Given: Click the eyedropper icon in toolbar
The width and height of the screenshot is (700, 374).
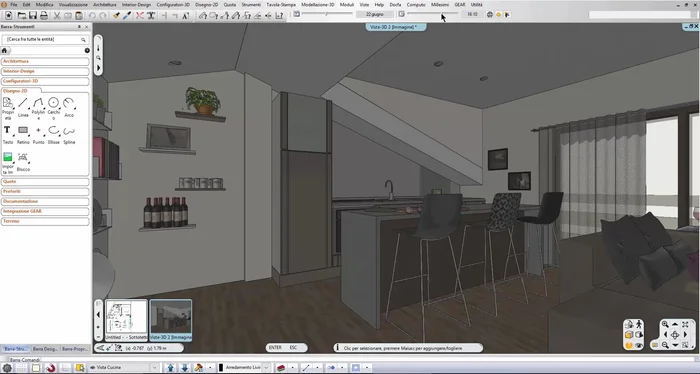Looking at the screenshot, I should (x=127, y=15).
